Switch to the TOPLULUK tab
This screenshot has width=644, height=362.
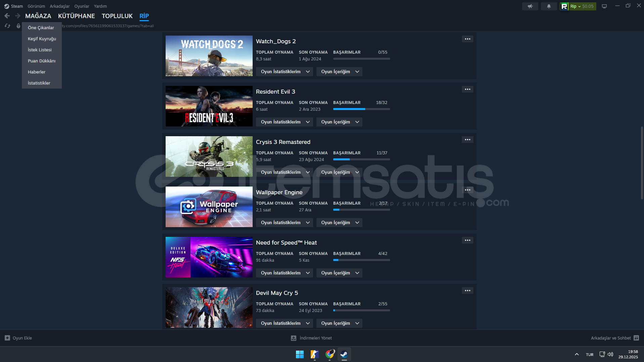pyautogui.click(x=117, y=16)
